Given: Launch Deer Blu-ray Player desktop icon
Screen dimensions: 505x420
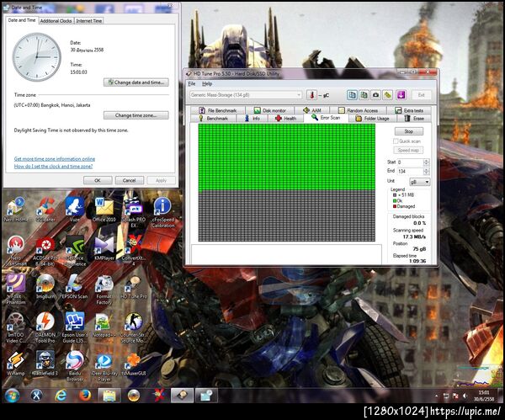Looking at the screenshot, I should [104, 366].
